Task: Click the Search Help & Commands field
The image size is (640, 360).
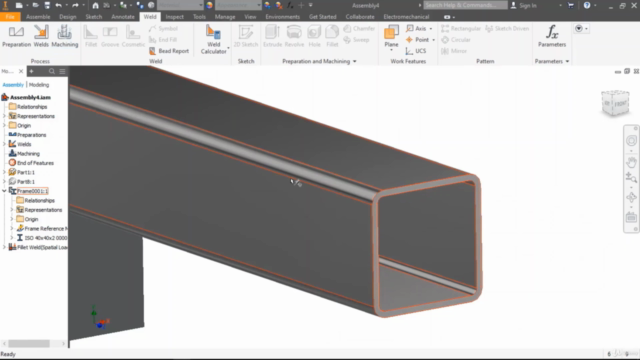Action: [x=465, y=5]
